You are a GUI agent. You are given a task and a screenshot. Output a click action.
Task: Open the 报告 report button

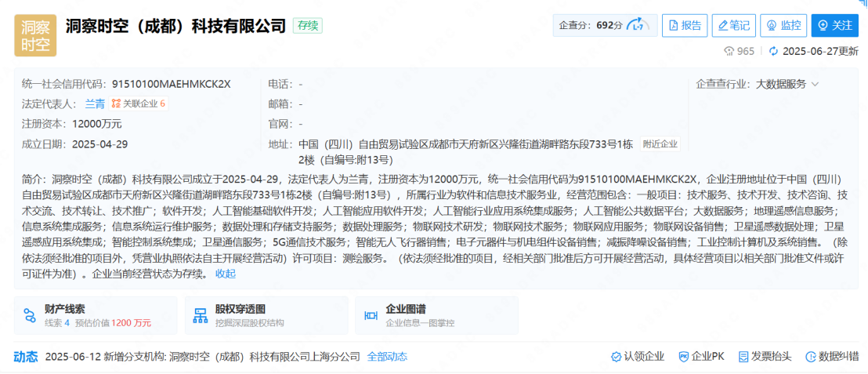pyautogui.click(x=685, y=26)
